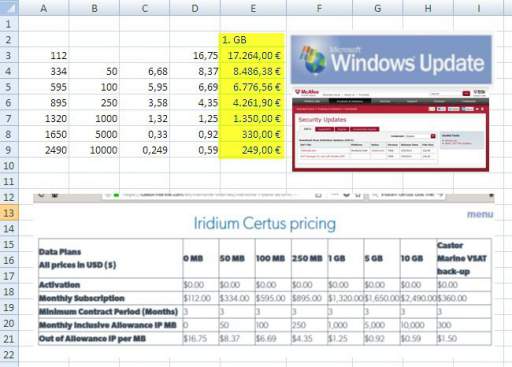This screenshot has height=367, width=512.
Task: Click the McAfee logo in embedded screenshot
Action: point(307,92)
